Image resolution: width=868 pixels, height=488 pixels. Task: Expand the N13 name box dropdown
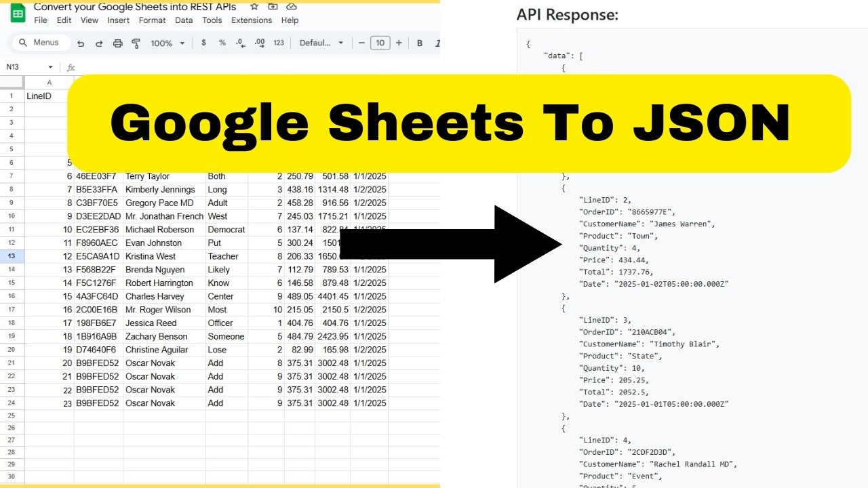click(x=50, y=67)
